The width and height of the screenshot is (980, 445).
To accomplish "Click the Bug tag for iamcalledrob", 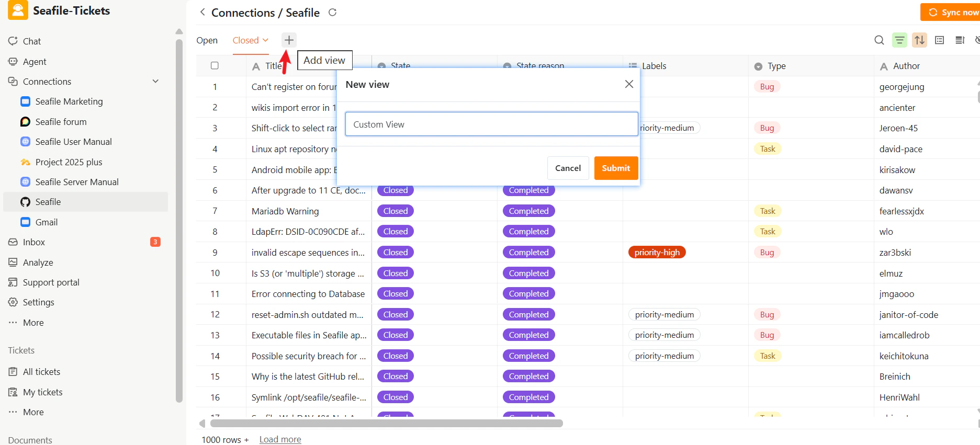I will [x=767, y=335].
